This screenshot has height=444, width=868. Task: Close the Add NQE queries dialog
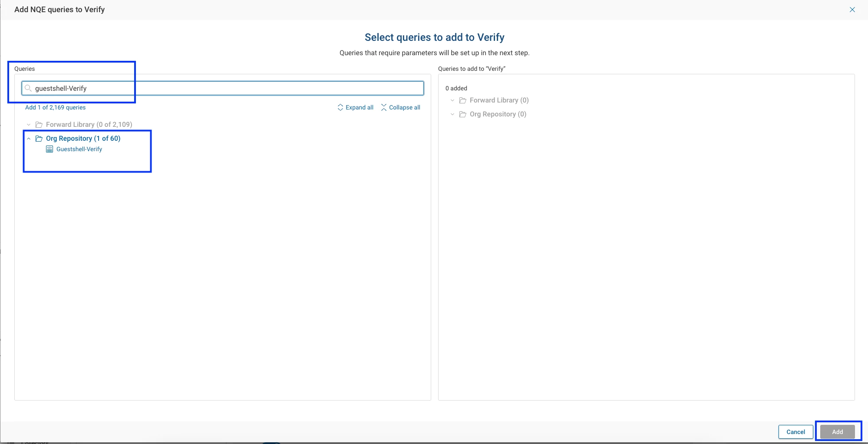point(852,10)
